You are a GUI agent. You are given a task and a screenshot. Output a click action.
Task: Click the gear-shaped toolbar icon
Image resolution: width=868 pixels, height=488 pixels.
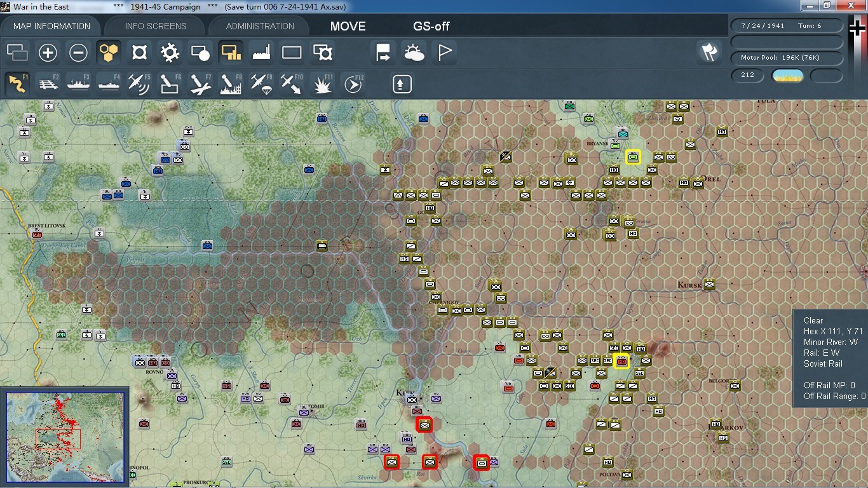[x=170, y=53]
